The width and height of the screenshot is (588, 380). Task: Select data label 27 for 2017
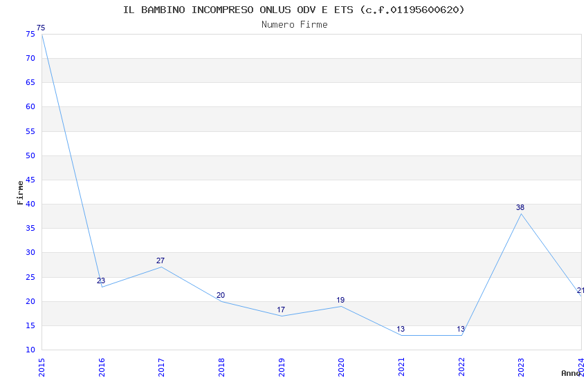160,260
